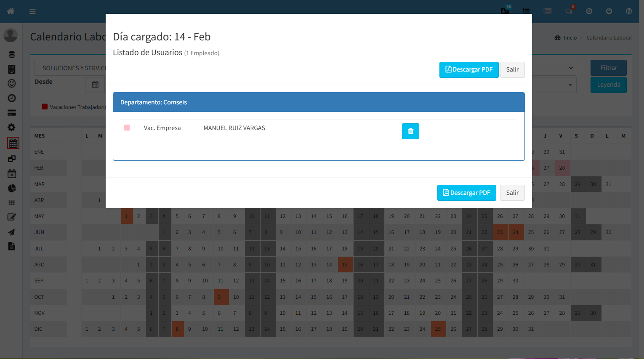Toggle the hamburger sidebar menu
The width and height of the screenshot is (644, 359).
point(32,11)
